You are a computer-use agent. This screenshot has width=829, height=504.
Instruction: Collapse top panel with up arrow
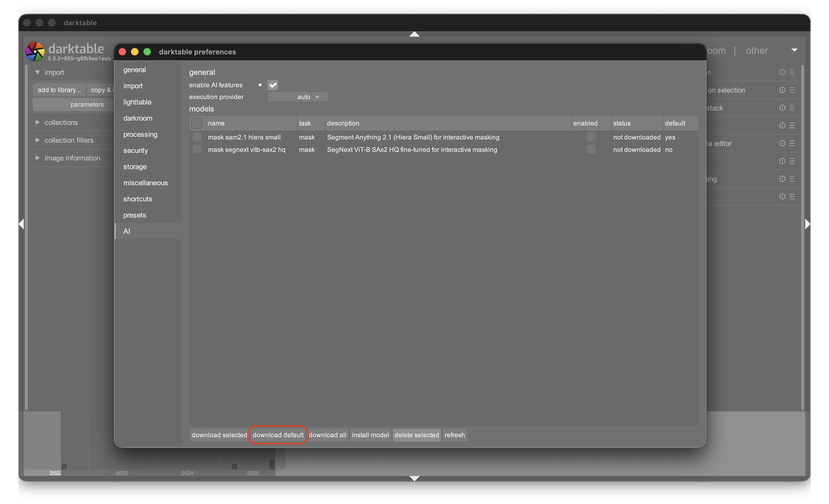click(x=414, y=34)
